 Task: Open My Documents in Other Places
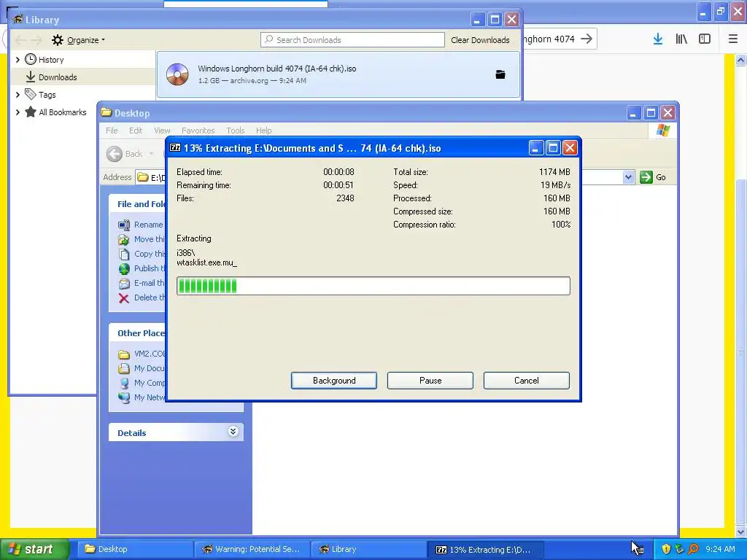(x=149, y=368)
